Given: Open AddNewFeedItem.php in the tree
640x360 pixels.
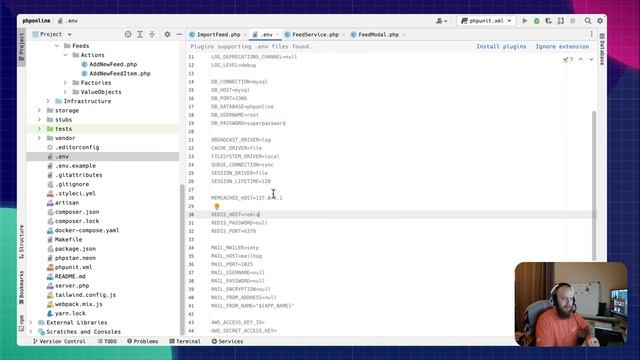Looking at the screenshot, I should click(x=120, y=73).
